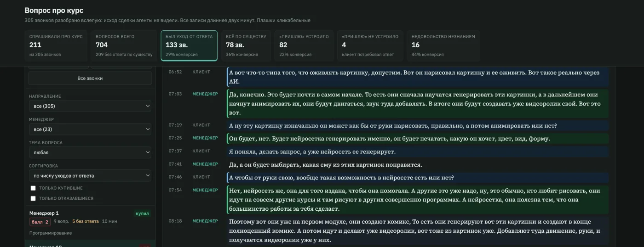This screenshot has height=247, width=644.
Task: Click the МЕНЕДЖЕР label at 07:41
Action: pyautogui.click(x=205, y=164)
